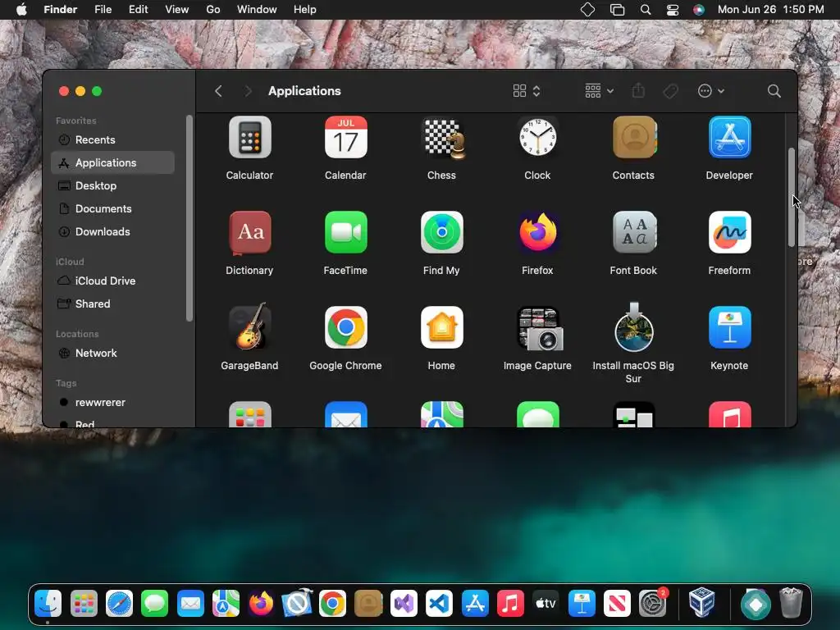Screen dimensions: 840x630
Task: Go back with the left chevron
Action: pyautogui.click(x=218, y=91)
